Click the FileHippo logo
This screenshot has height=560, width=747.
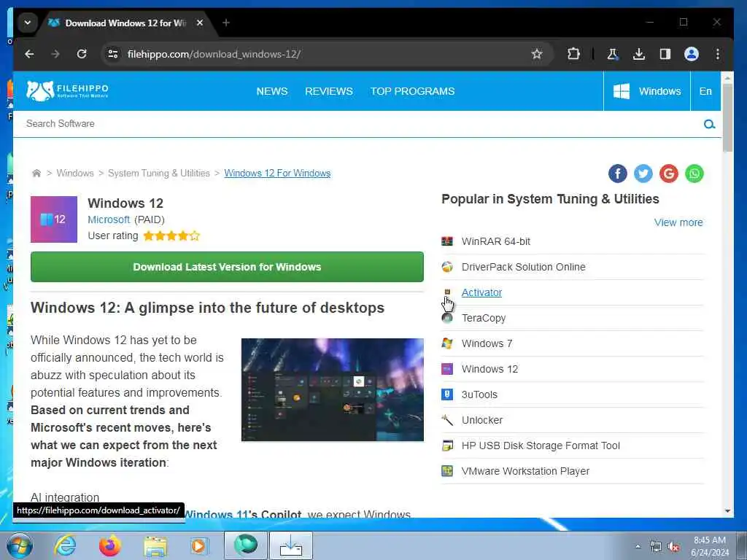pyautogui.click(x=67, y=90)
